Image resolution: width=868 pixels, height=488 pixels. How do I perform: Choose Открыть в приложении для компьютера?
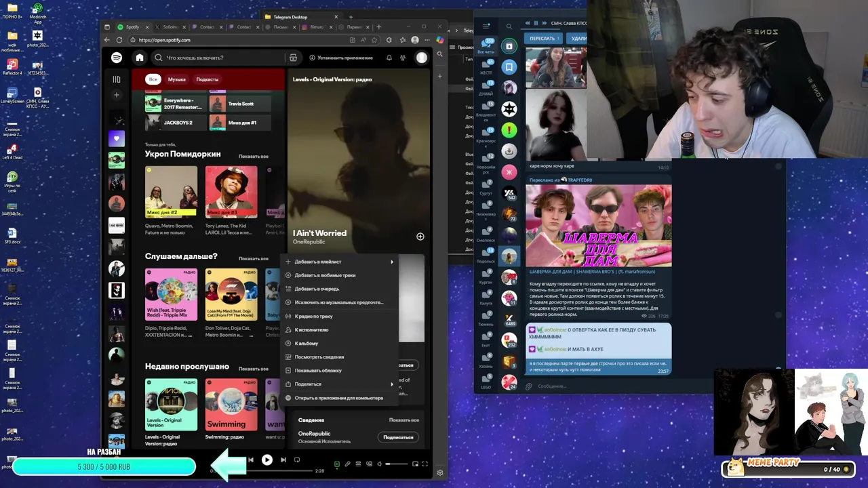pyautogui.click(x=339, y=398)
